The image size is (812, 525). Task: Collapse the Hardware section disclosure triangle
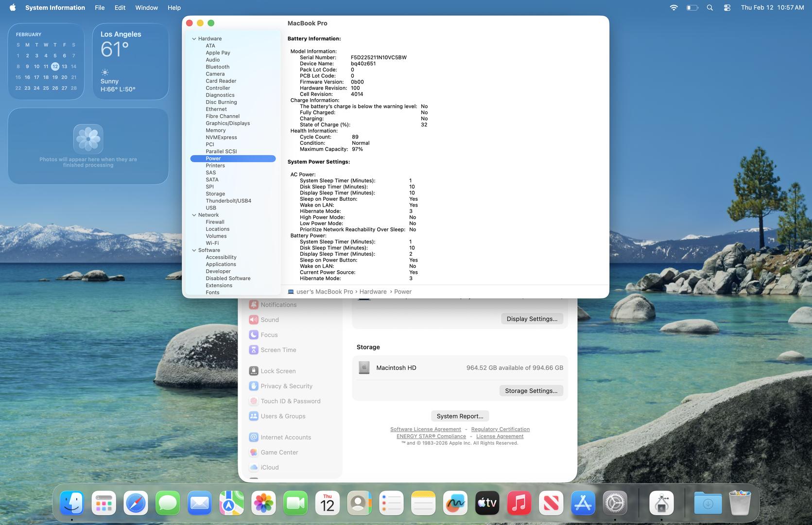194,39
